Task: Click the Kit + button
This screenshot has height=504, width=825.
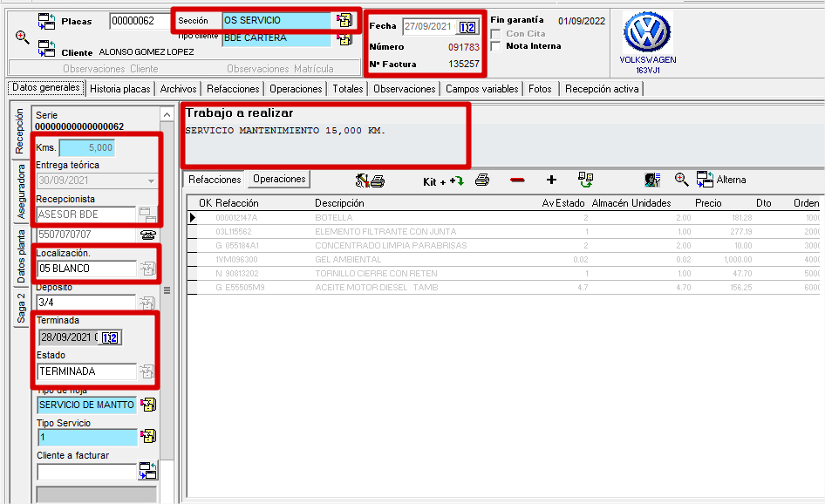Action: tap(443, 181)
